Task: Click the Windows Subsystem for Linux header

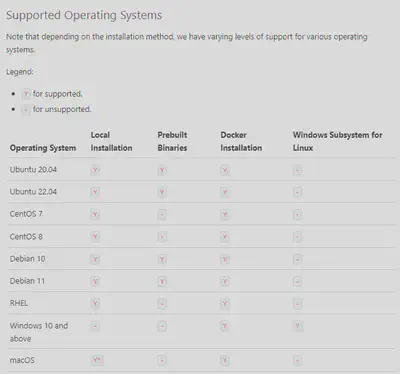Action: 337,141
